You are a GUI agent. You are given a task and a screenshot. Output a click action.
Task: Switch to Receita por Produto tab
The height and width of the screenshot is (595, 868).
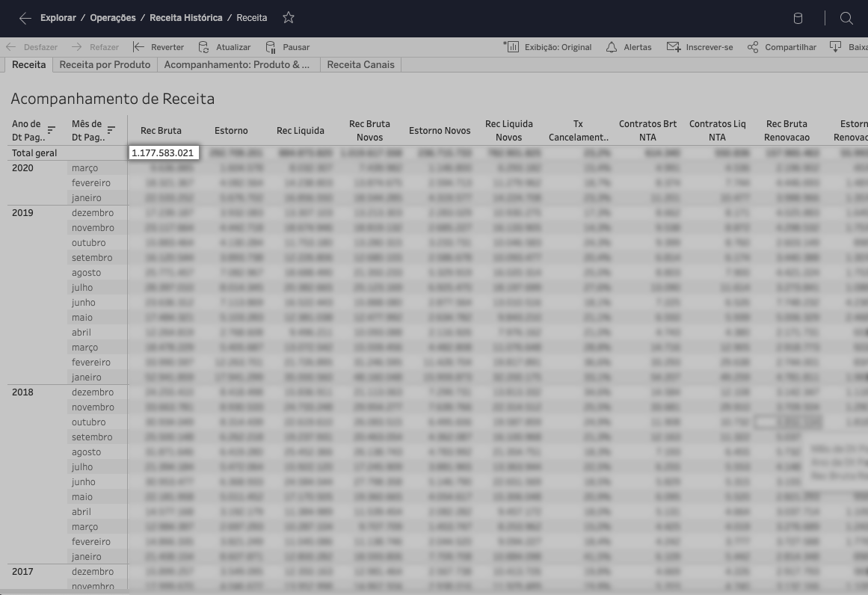[x=105, y=65]
